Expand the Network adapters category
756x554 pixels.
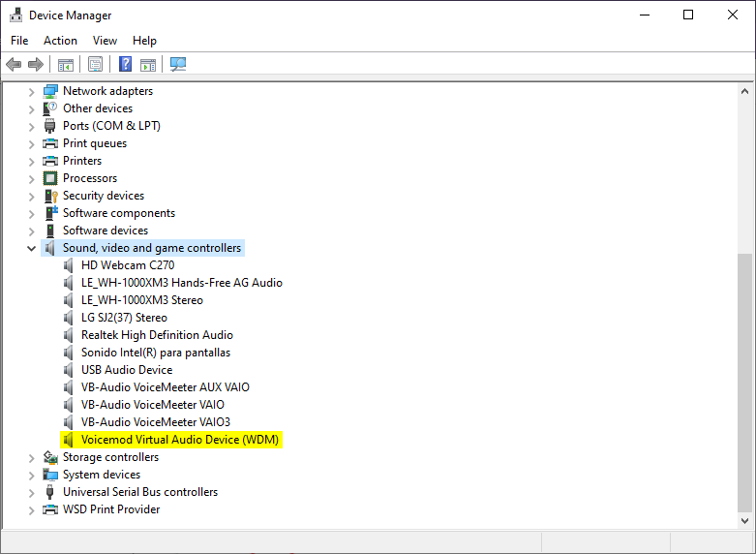coord(31,91)
